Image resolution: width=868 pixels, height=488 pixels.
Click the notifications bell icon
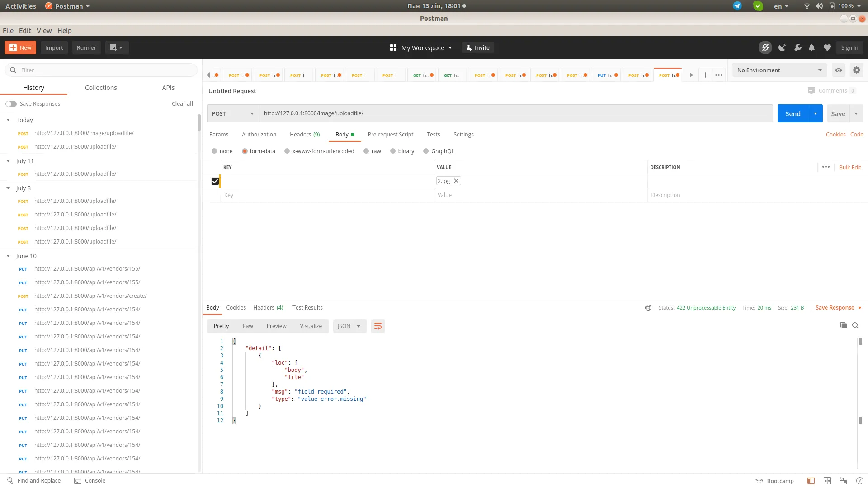click(x=811, y=47)
